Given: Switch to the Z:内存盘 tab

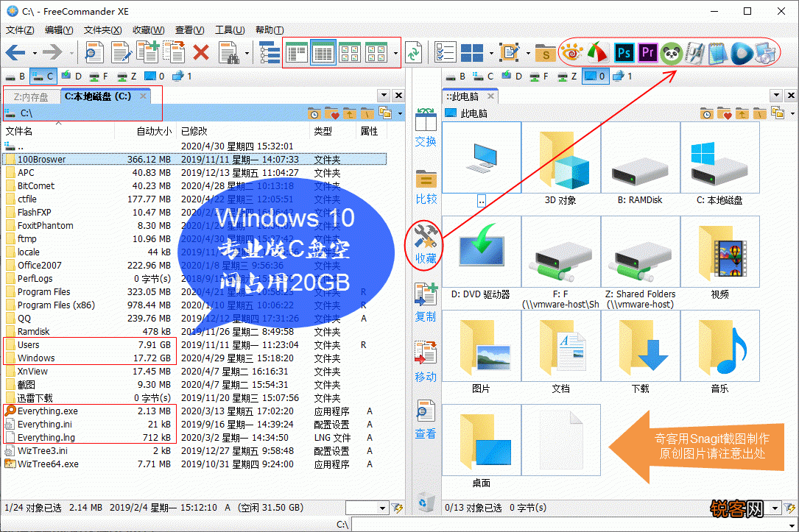Looking at the screenshot, I should [x=31, y=96].
